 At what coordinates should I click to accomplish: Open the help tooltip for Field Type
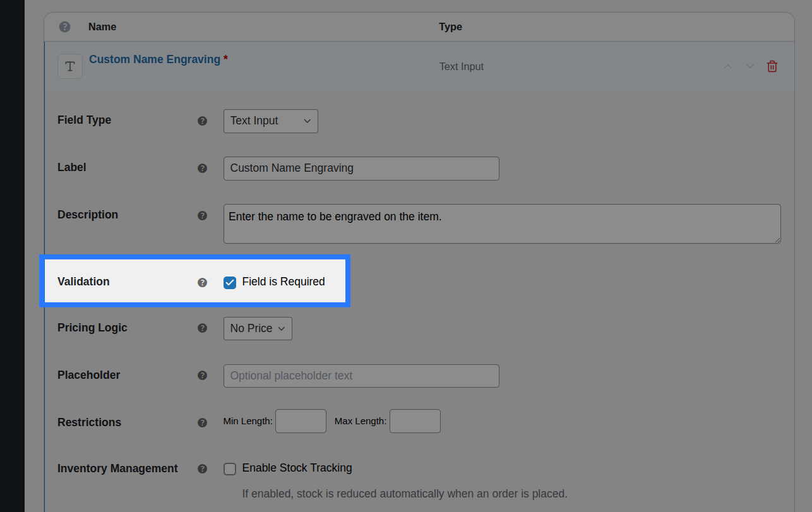click(202, 121)
